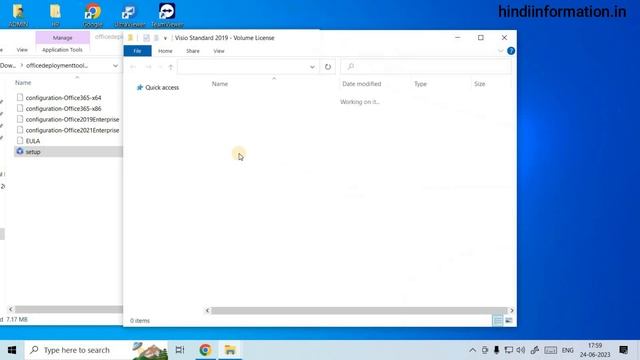Click the touch keyboard tray icon

coord(550,350)
